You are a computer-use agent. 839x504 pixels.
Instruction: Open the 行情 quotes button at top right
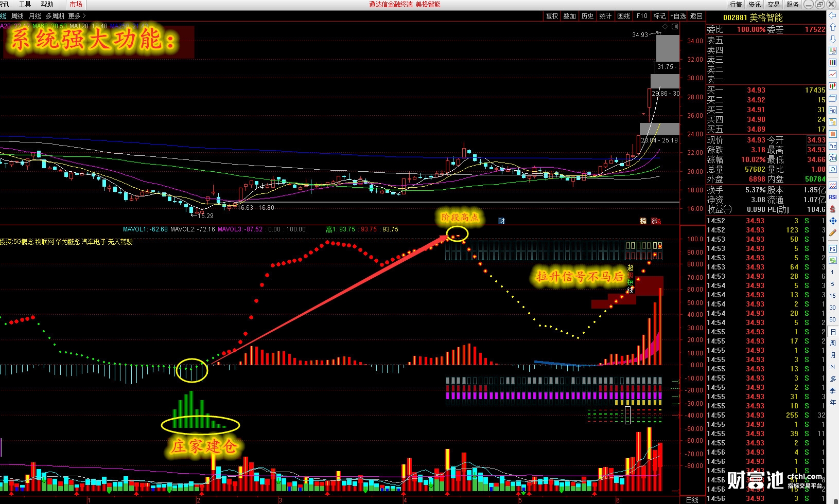pyautogui.click(x=736, y=4)
